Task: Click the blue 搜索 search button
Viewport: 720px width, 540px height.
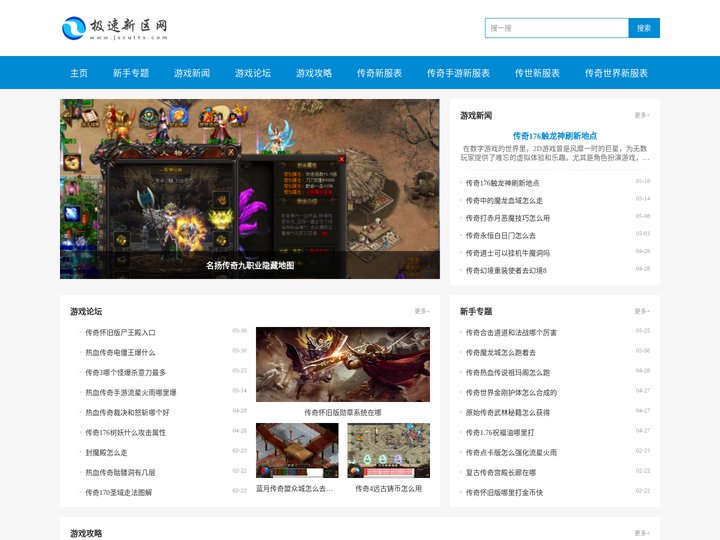Action: 644,28
